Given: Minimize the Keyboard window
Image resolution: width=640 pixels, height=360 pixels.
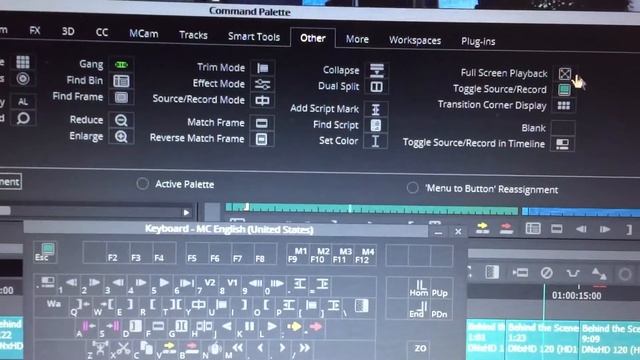Looking at the screenshot, I should pyautogui.click(x=438, y=232).
